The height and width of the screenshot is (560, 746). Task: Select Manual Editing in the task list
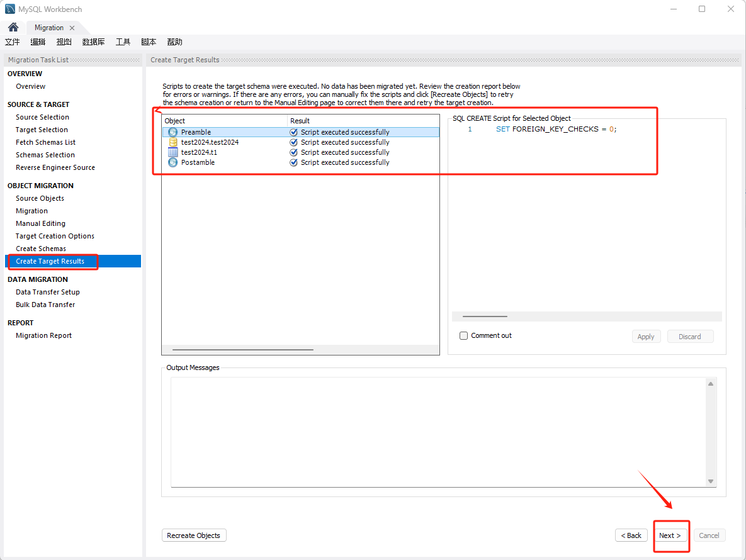click(x=40, y=223)
